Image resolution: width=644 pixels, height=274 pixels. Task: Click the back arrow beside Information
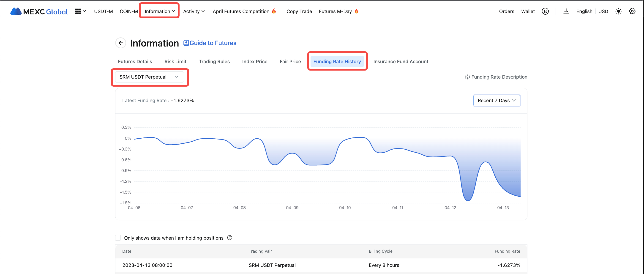click(121, 43)
